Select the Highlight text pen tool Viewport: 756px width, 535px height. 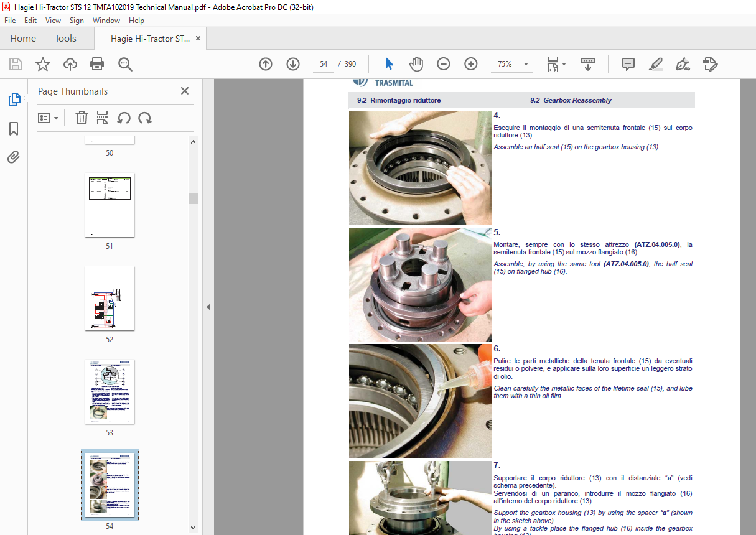(656, 64)
